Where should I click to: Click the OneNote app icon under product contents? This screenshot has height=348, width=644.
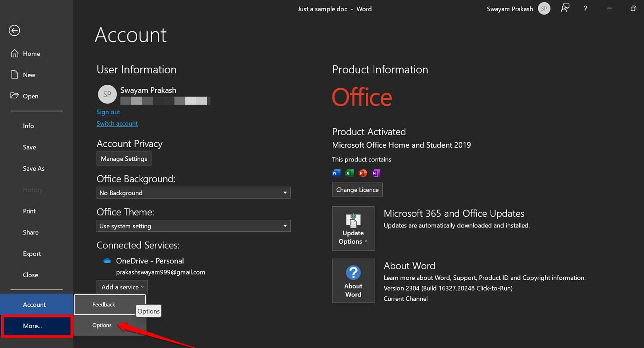tap(376, 173)
